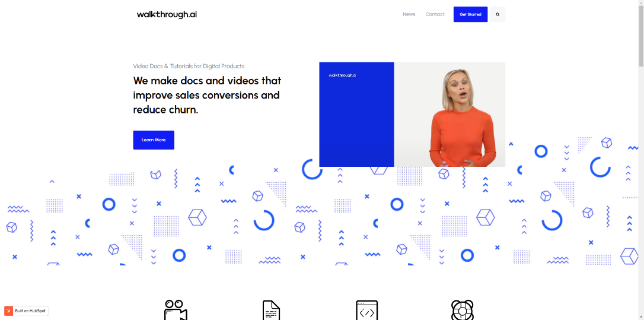Click the heading 'We make docs and videos'
Screen dimensions: 644x320
pyautogui.click(x=207, y=95)
